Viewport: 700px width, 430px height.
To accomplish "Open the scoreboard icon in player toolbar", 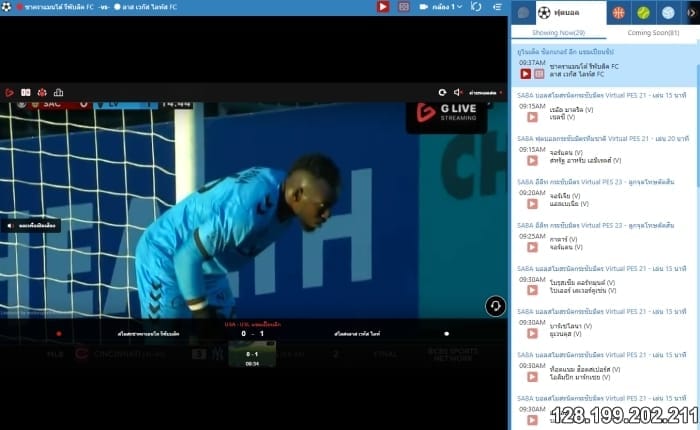I will [x=25, y=92].
